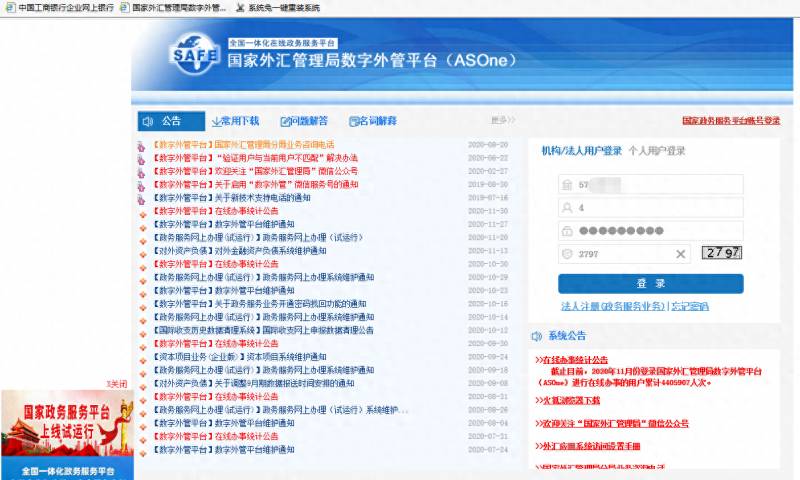Screen dimensions: 800x480
Task: Clear captcha input with the X icon
Action: [x=681, y=254]
